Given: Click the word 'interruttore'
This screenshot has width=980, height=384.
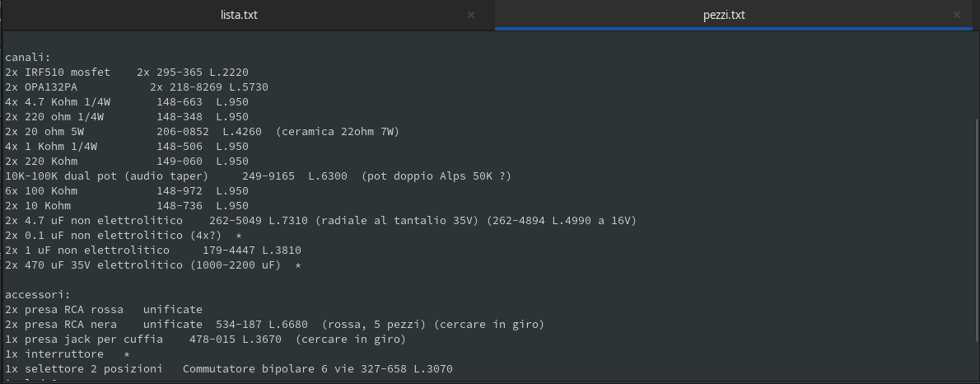Looking at the screenshot, I should [x=64, y=354].
